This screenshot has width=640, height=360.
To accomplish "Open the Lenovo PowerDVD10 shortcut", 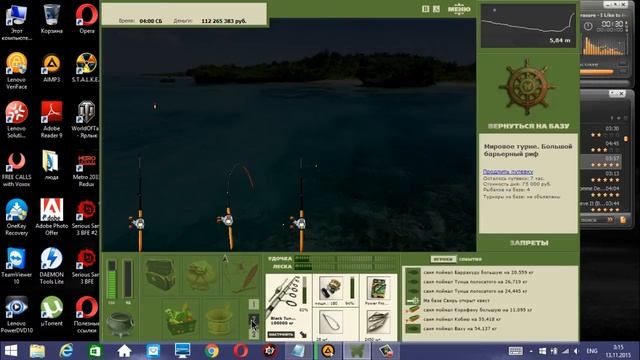I will [16, 314].
